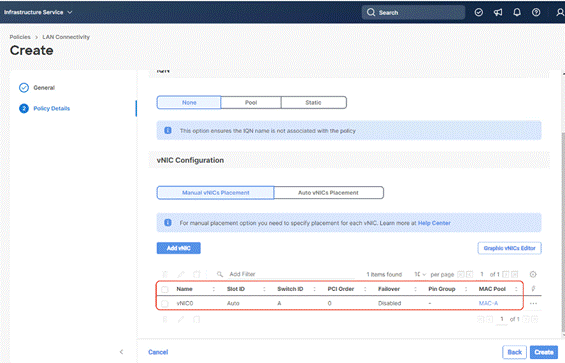565x363 pixels.
Task: Click the delete trash icon above the table
Action: click(x=165, y=274)
